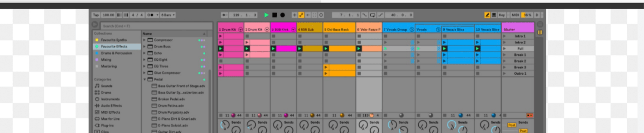Unfold the 3 808 Kick track arrow
Image resolution: width=644 pixels, height=133 pixels.
pos(293,30)
